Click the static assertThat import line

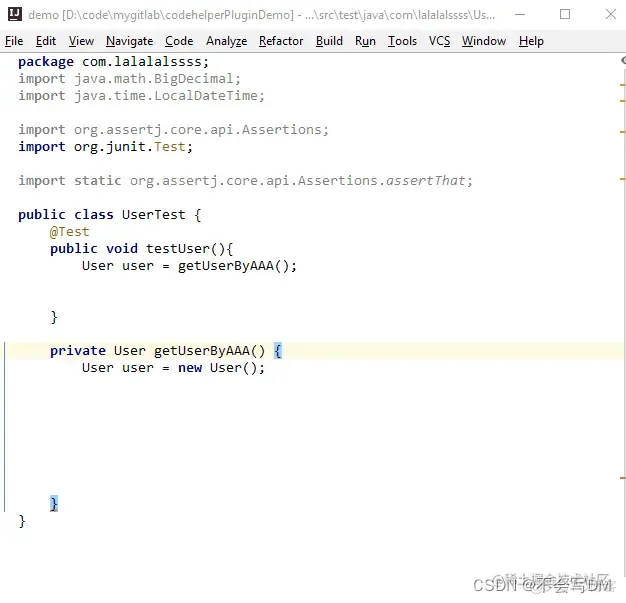pos(246,181)
